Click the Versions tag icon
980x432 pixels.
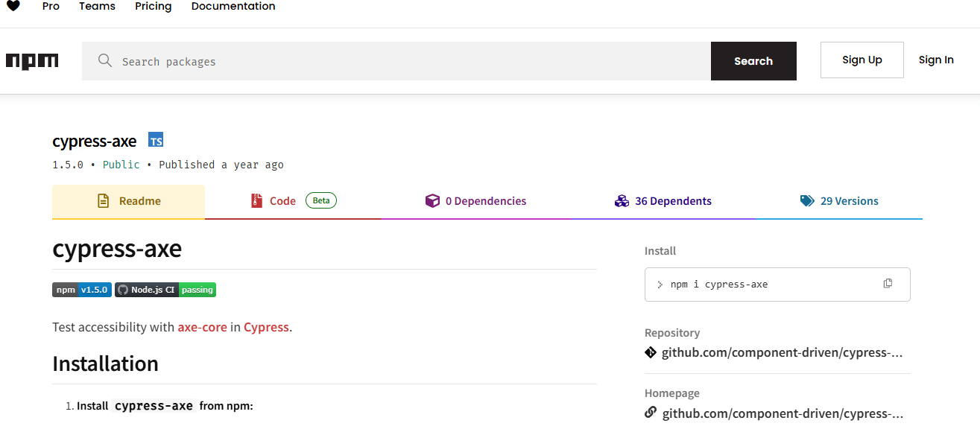[x=806, y=200]
